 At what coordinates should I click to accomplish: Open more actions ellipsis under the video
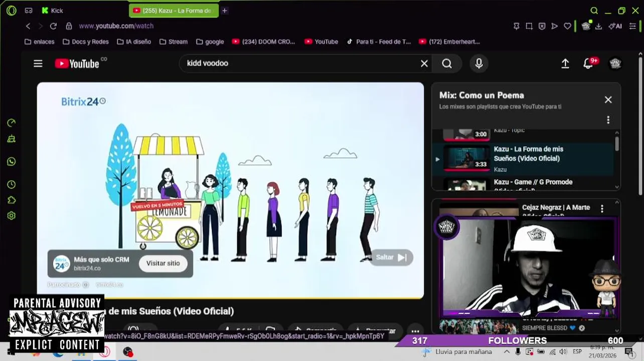coord(415,331)
